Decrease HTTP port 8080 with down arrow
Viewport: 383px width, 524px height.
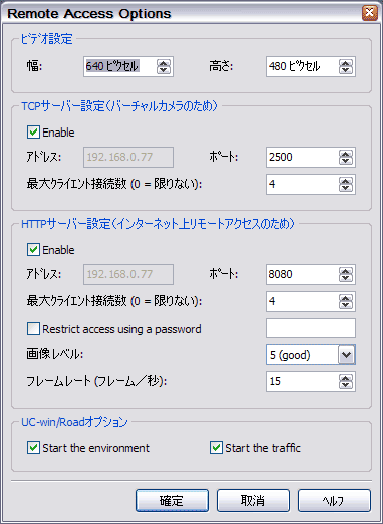[x=346, y=278]
